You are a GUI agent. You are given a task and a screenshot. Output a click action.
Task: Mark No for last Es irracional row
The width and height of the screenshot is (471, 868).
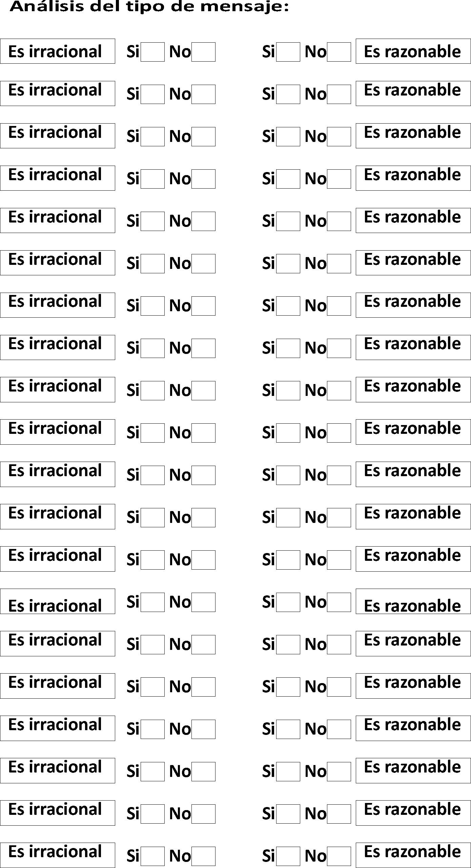tap(203, 856)
